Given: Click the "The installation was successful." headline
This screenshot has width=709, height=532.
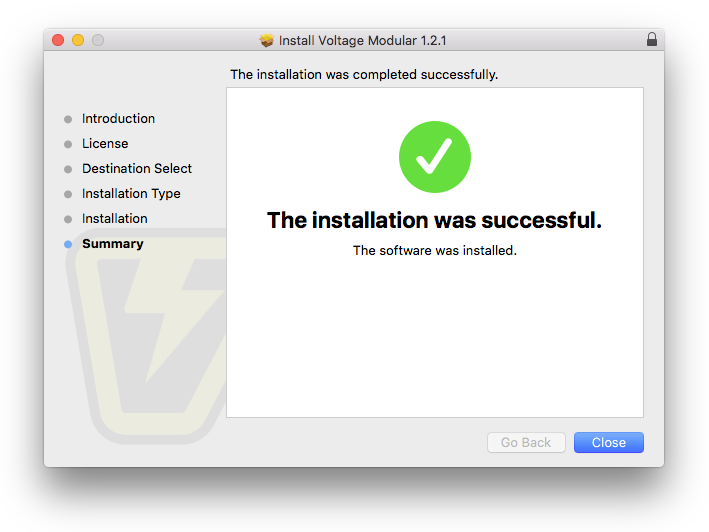Looking at the screenshot, I should [435, 220].
